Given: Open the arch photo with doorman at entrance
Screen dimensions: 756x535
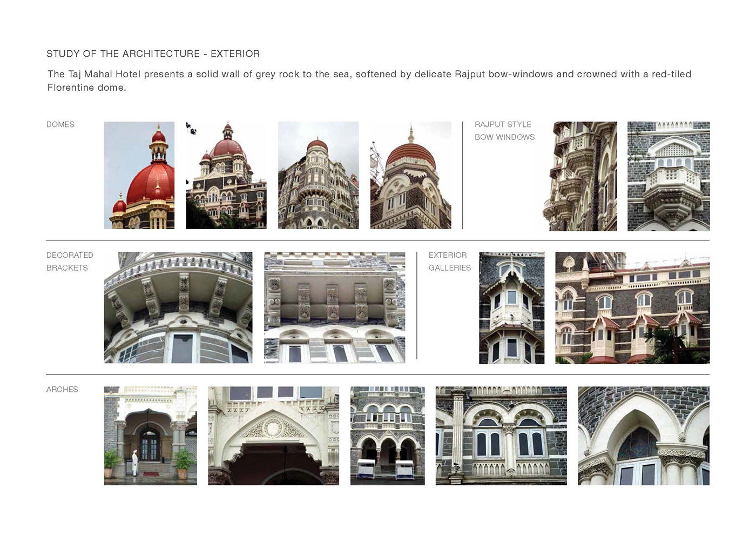Looking at the screenshot, I should click(151, 436).
